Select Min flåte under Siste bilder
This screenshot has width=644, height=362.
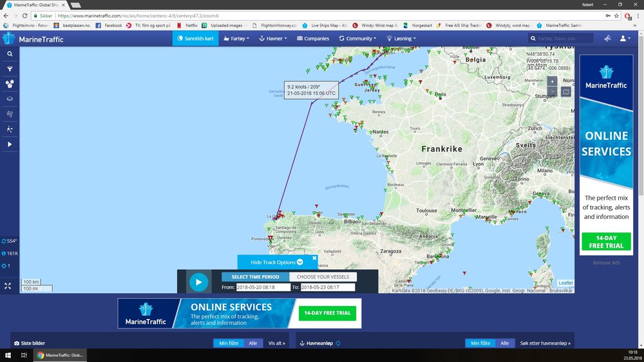(229, 343)
